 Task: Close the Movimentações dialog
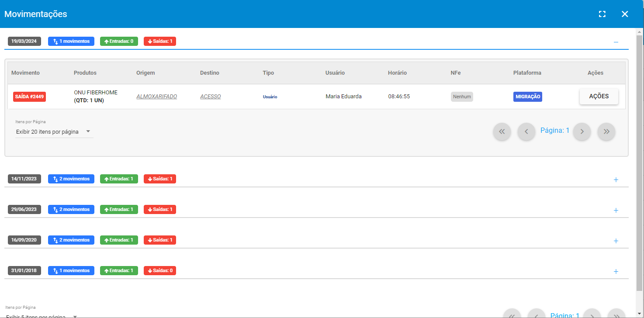click(x=625, y=14)
